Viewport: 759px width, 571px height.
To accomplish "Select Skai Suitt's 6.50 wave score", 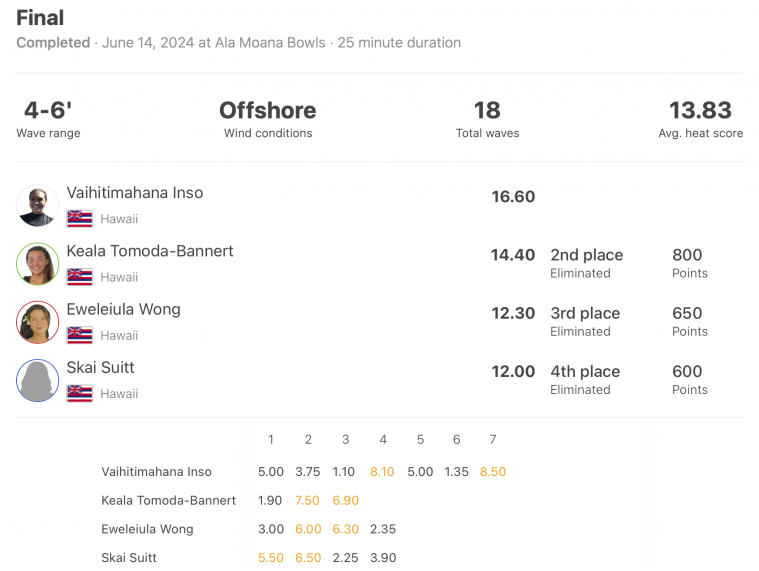I will coord(308,558).
